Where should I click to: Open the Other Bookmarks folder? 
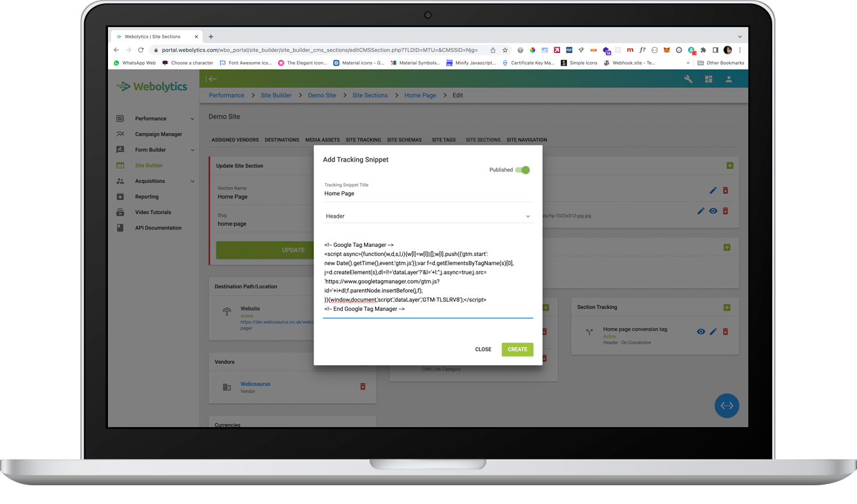(721, 63)
